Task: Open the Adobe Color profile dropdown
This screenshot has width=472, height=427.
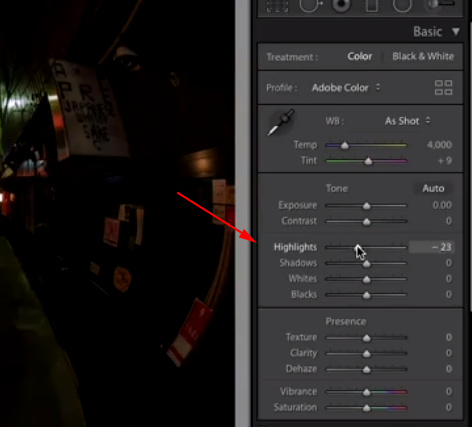Action: pyautogui.click(x=346, y=88)
